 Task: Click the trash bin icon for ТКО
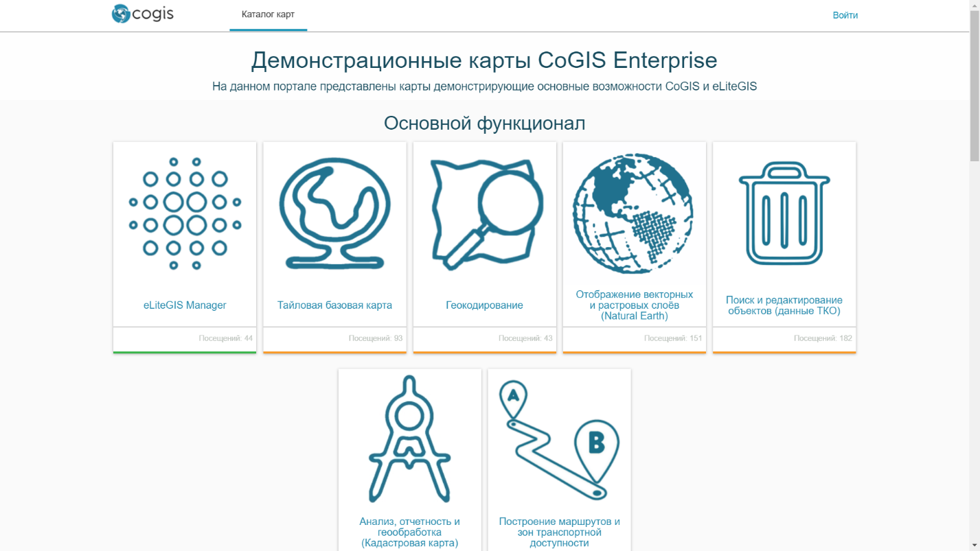(784, 213)
